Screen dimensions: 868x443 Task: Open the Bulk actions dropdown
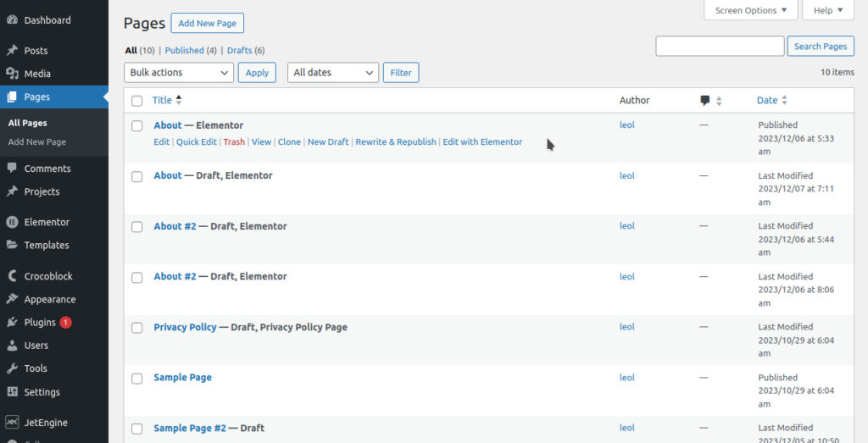point(179,73)
